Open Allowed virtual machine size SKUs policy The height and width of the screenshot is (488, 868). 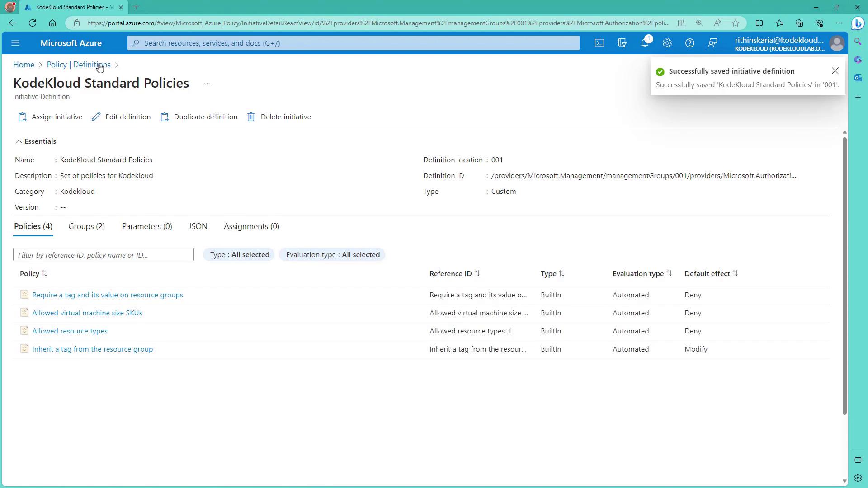(87, 313)
